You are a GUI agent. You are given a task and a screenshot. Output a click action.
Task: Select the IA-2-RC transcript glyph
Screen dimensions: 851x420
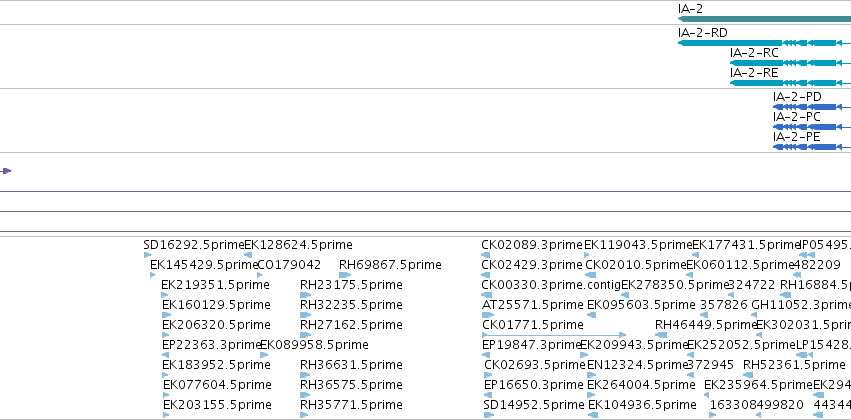pyautogui.click(x=790, y=63)
